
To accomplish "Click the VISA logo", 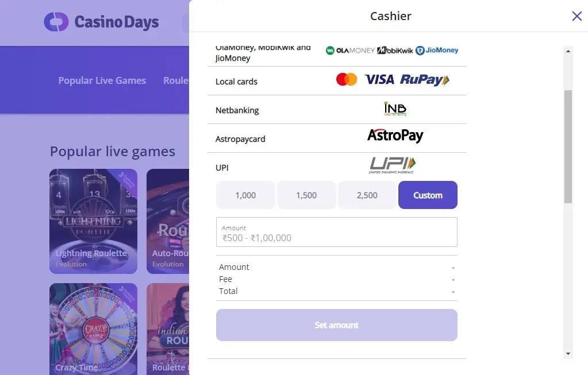I will point(379,79).
